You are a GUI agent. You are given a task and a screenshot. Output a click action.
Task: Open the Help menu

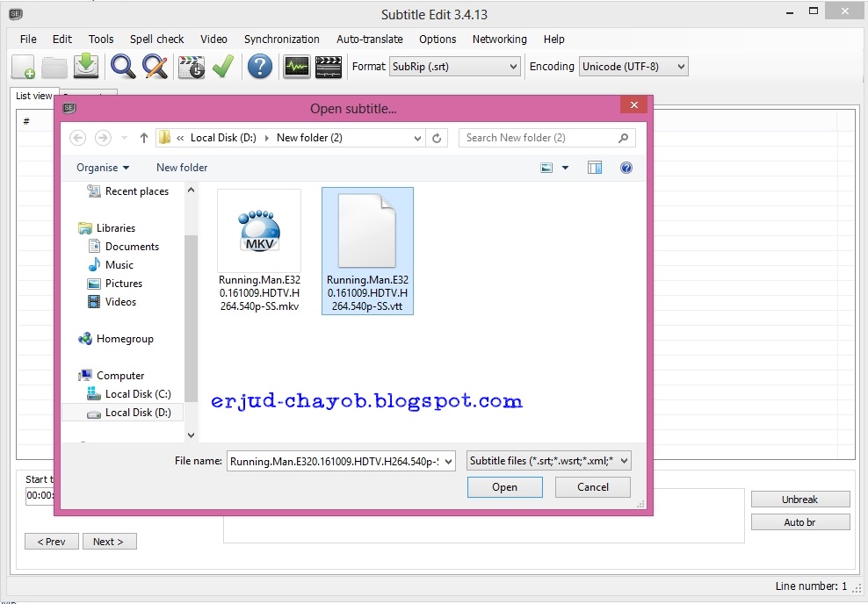pyautogui.click(x=553, y=40)
